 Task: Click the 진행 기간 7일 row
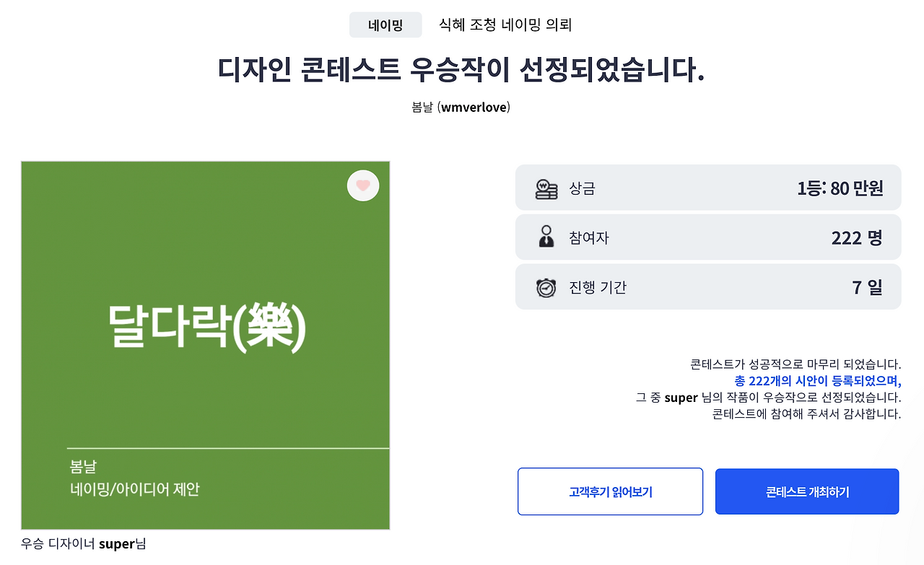(x=708, y=286)
